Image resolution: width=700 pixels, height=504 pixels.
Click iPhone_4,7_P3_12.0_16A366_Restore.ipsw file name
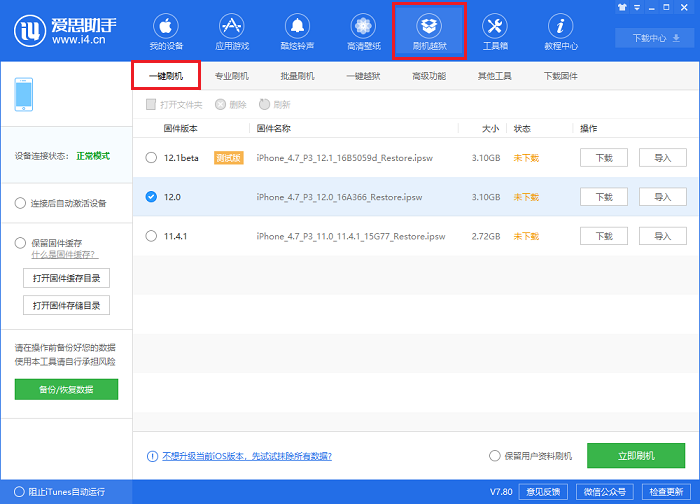tap(339, 197)
